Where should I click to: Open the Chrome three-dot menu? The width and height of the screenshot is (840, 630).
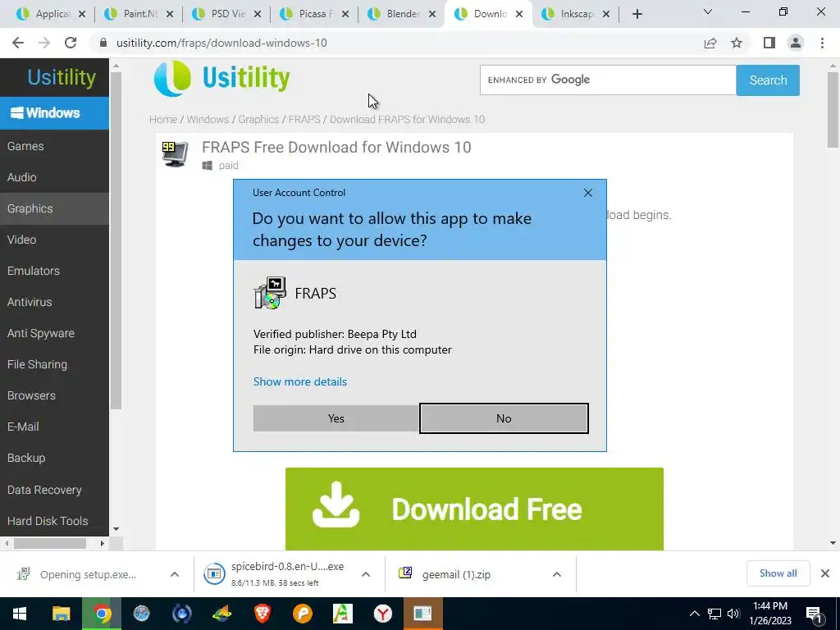coord(822,43)
